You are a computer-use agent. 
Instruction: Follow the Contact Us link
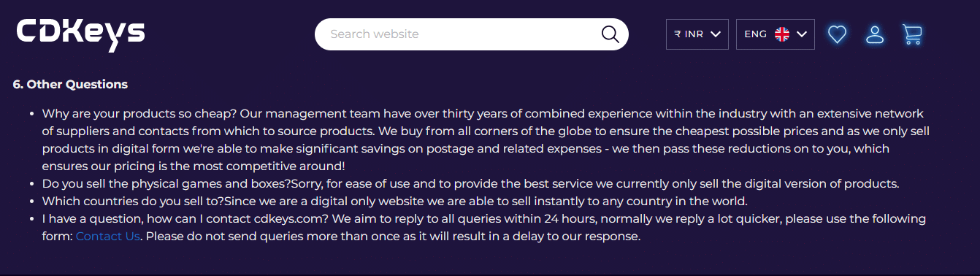[x=107, y=237]
